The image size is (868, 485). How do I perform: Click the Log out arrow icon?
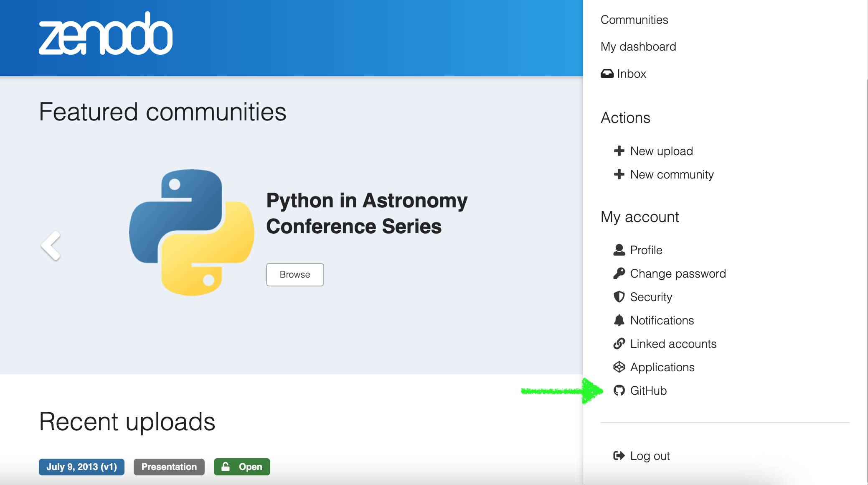tap(620, 455)
